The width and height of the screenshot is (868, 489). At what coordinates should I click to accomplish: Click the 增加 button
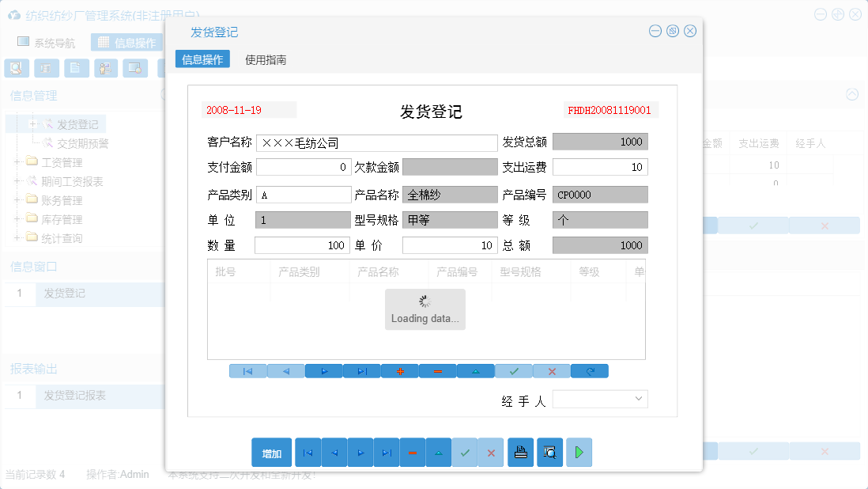[x=271, y=452]
